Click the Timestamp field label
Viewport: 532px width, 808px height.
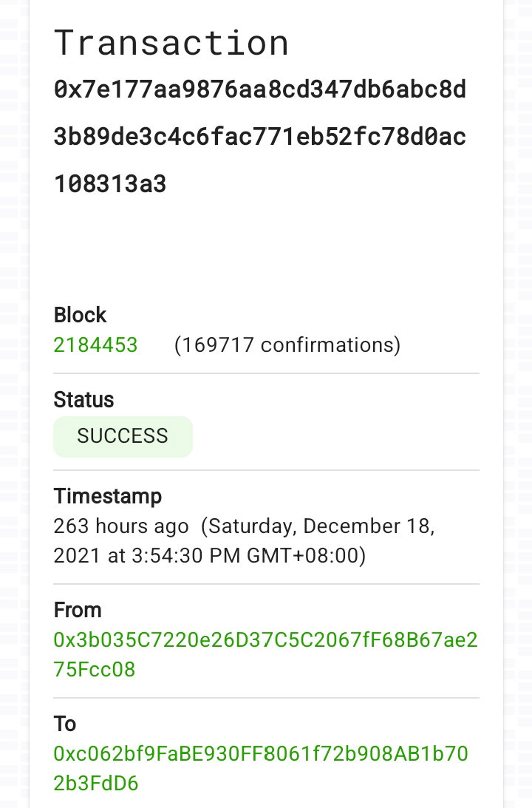(108, 496)
